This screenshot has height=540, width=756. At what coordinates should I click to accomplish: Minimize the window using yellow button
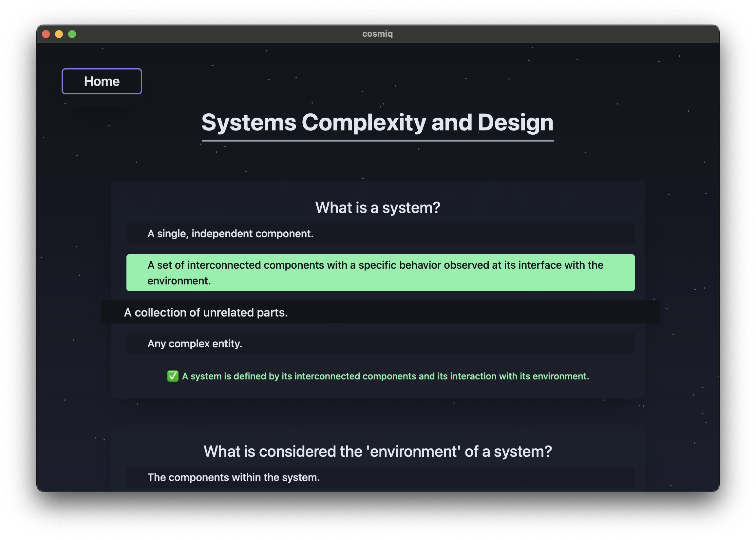(x=59, y=34)
